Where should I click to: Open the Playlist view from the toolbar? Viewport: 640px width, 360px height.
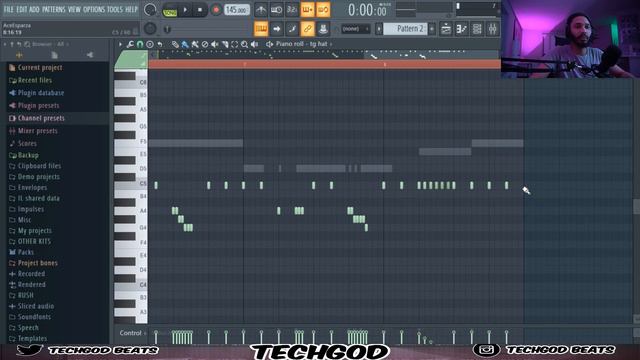[446, 29]
